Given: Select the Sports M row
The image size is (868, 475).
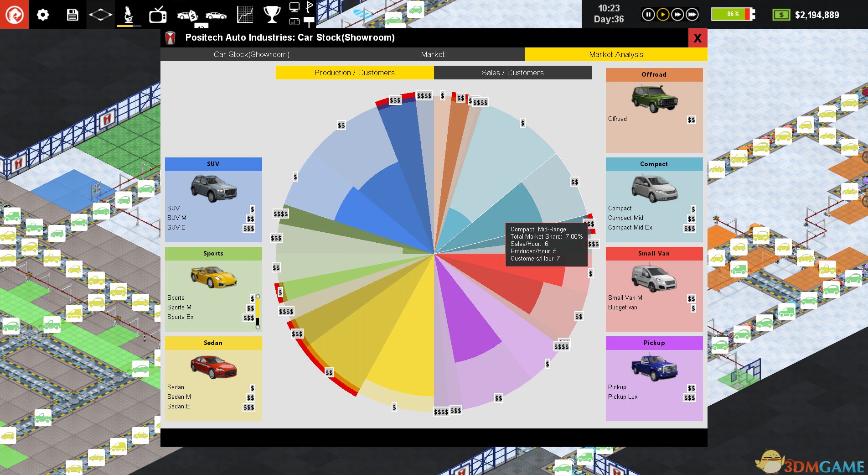Looking at the screenshot, I should [211, 308].
